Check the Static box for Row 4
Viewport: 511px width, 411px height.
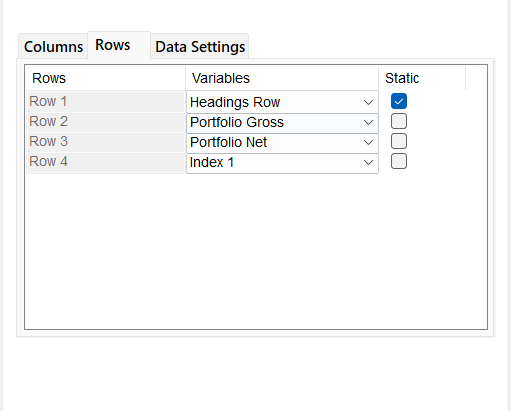pos(399,161)
